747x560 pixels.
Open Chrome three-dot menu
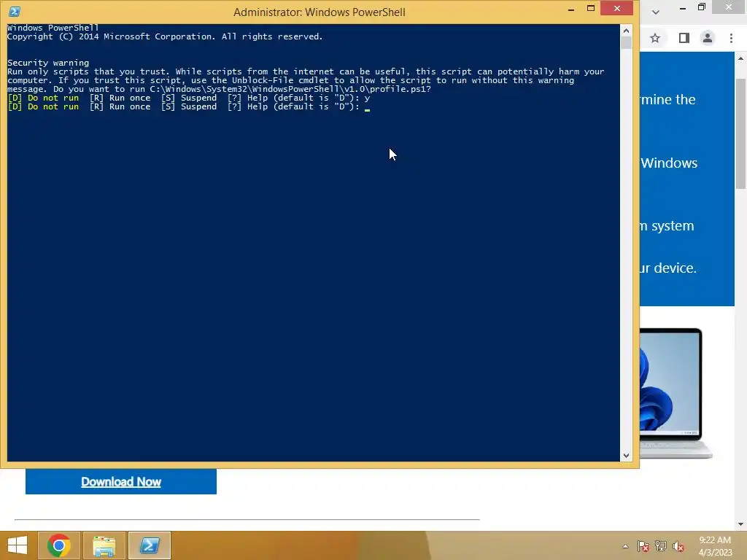pyautogui.click(x=731, y=38)
